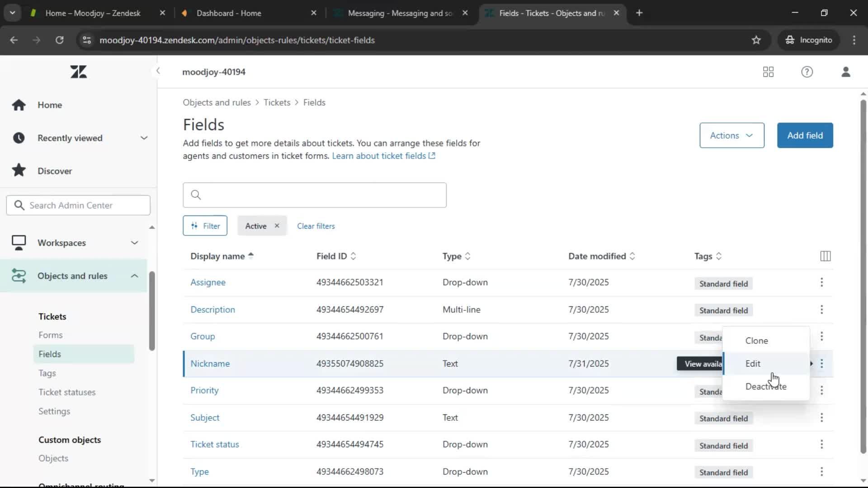868x488 pixels.
Task: Open the Priority field link
Action: (x=204, y=390)
